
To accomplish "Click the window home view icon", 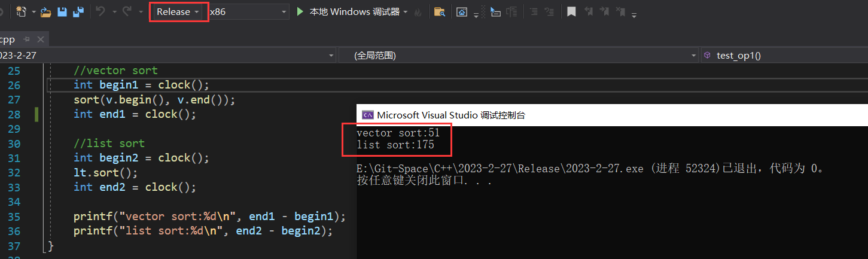I will (462, 12).
